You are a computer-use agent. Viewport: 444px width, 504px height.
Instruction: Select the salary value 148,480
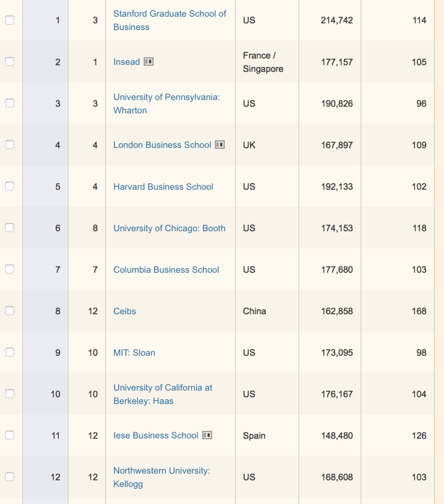(x=337, y=436)
